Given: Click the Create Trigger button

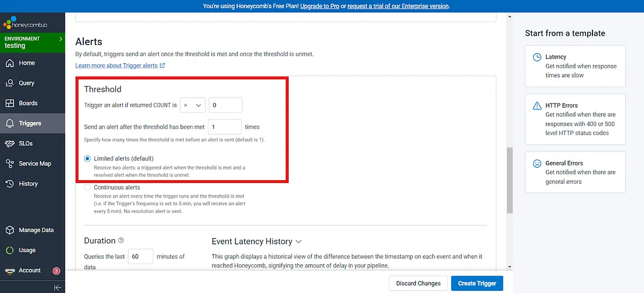Looking at the screenshot, I should coord(477,284).
